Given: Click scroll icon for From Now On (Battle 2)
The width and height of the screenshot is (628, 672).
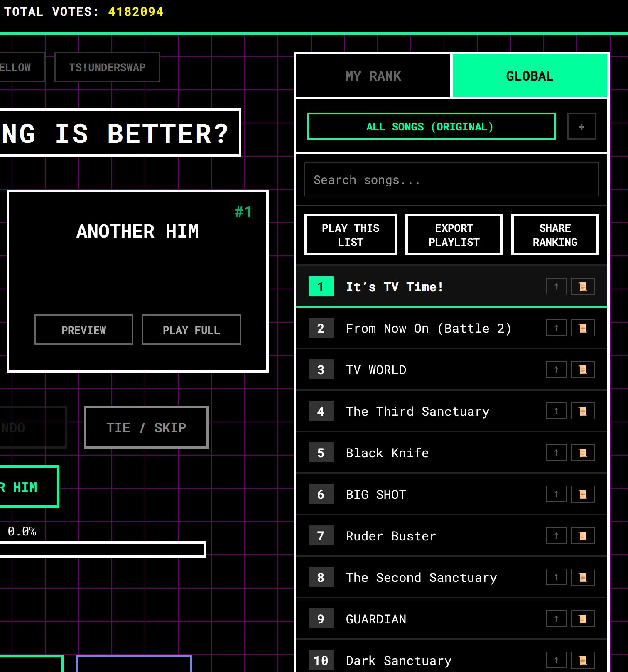Looking at the screenshot, I should (583, 328).
